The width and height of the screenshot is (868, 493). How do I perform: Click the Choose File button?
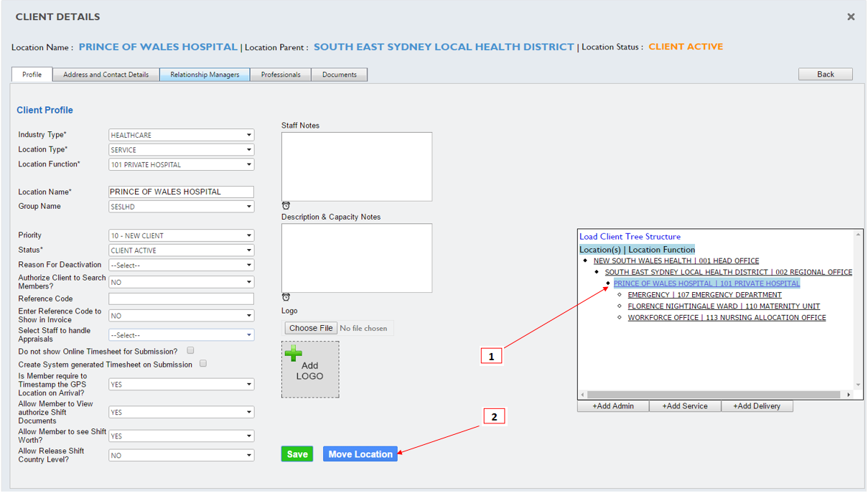(311, 328)
